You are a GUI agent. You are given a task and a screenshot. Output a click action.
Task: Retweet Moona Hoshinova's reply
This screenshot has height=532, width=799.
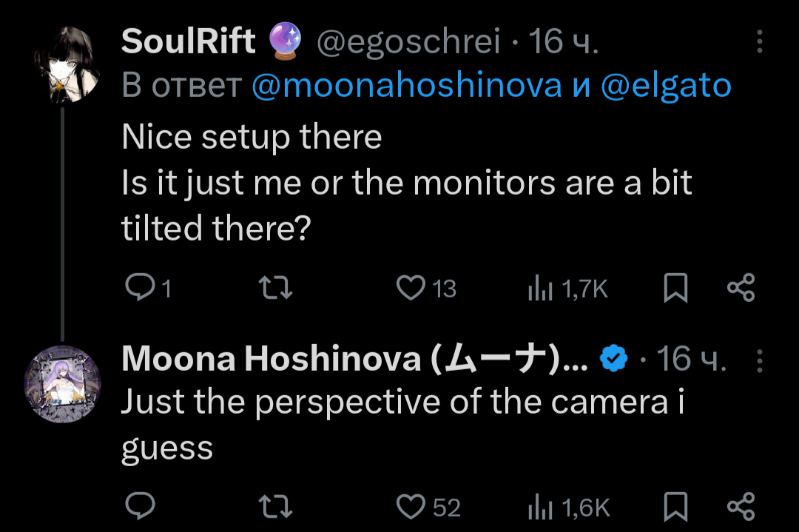click(x=278, y=506)
